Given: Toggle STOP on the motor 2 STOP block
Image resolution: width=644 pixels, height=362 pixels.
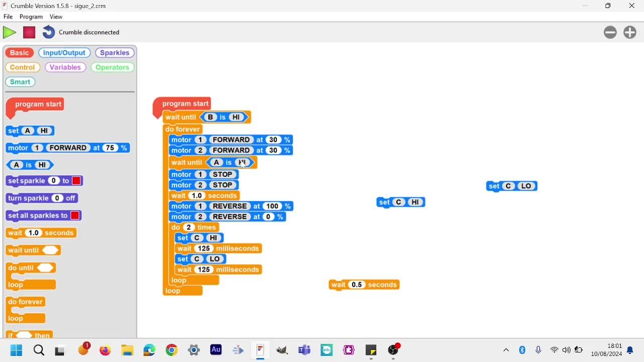Looking at the screenshot, I should click(x=222, y=185).
